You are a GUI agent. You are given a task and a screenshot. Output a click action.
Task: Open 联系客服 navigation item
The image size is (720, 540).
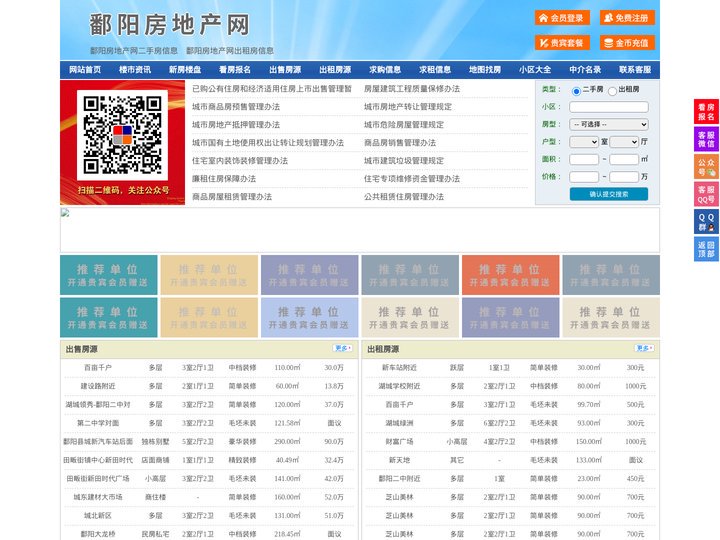pyautogui.click(x=635, y=70)
